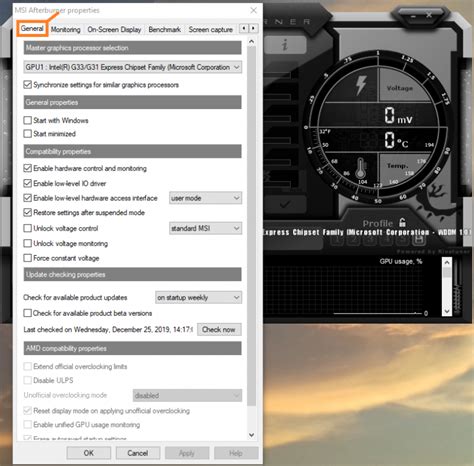Click the properties list vertical scrollbar thumb

click(252, 226)
